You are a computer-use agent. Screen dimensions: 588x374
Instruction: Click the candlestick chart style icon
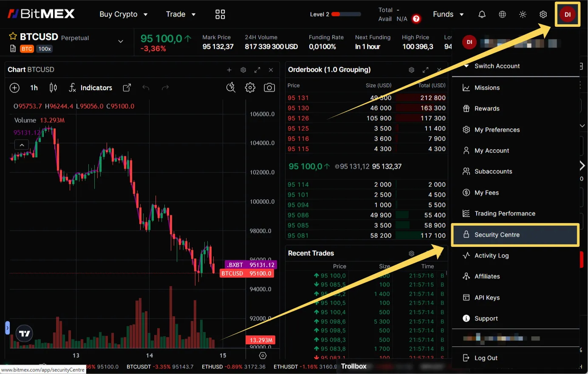click(53, 88)
